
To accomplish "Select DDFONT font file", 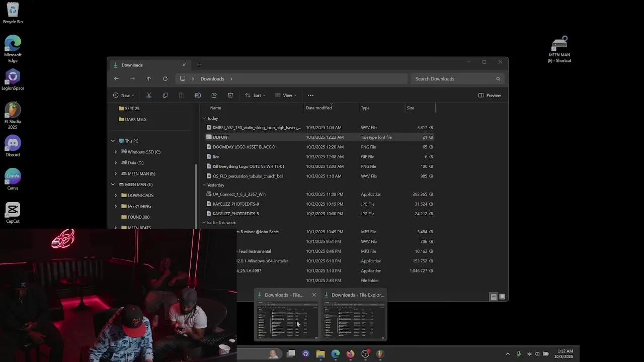I will [319, 137].
